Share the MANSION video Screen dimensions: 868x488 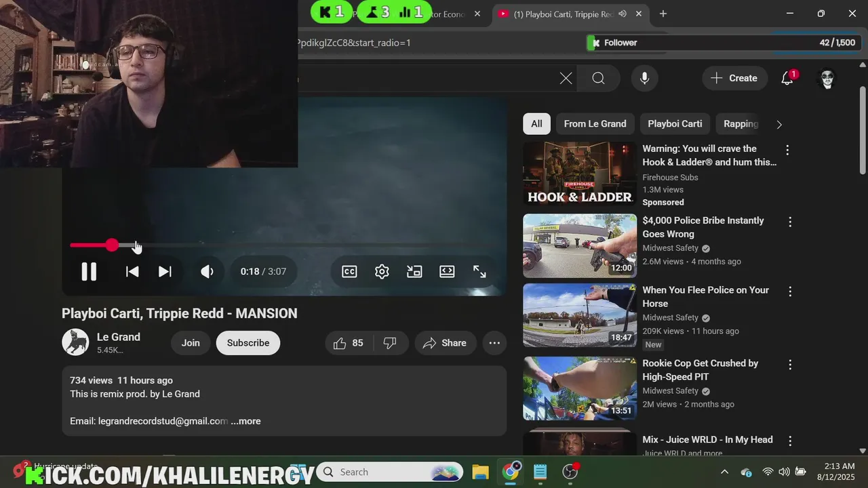(445, 343)
